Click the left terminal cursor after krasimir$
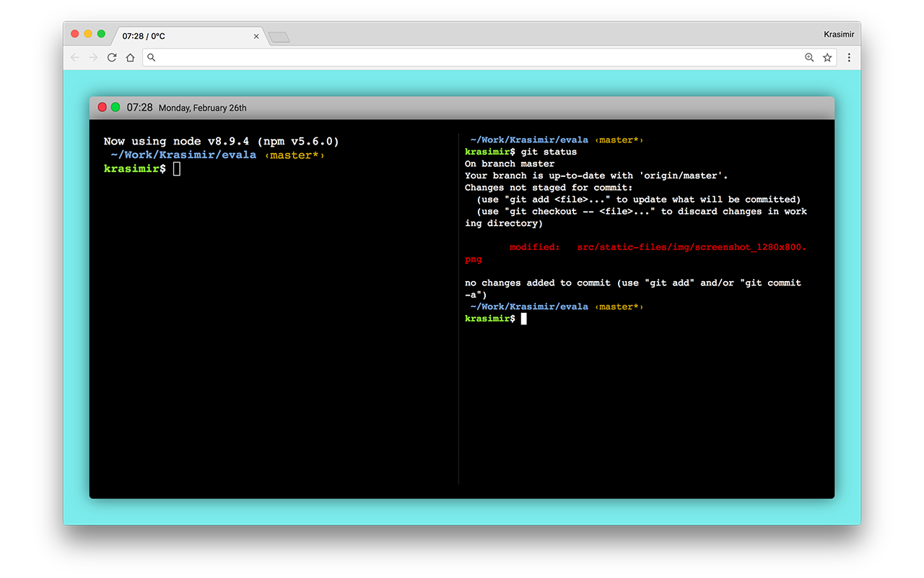 (177, 168)
